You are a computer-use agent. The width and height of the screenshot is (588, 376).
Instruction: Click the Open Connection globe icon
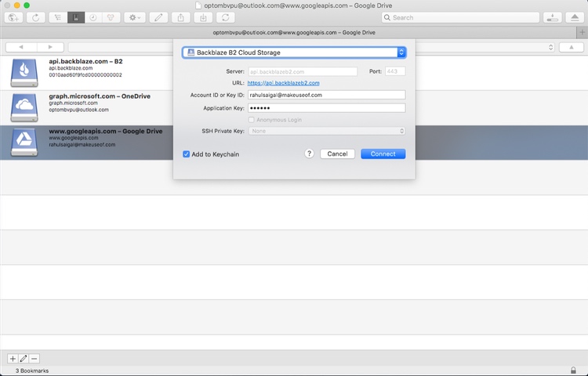click(x=14, y=17)
